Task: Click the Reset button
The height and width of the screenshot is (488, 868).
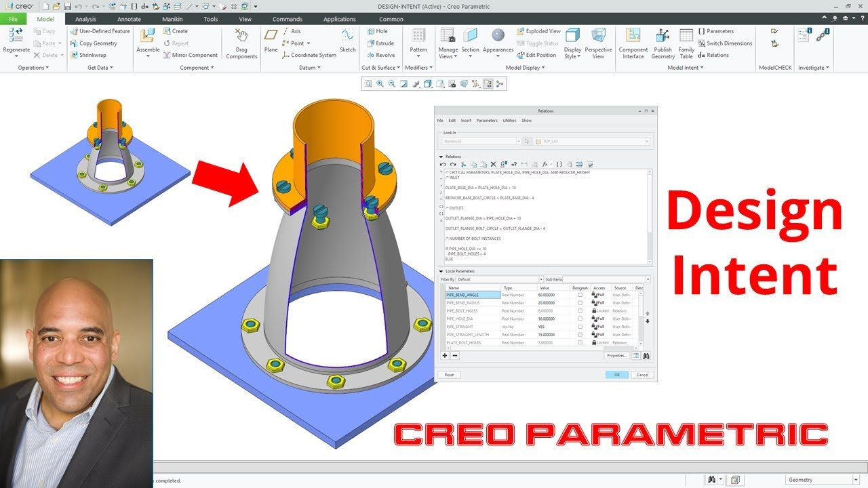Action: [x=449, y=375]
